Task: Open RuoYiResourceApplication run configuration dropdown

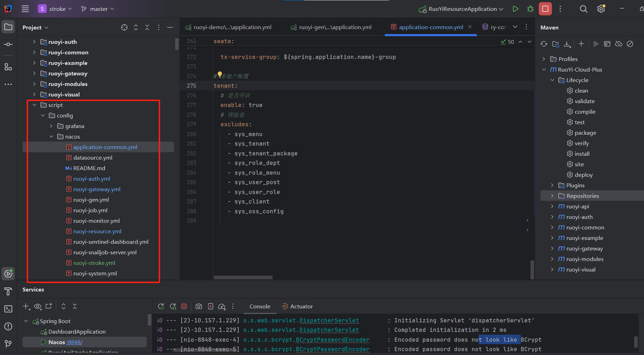Action: [461, 9]
